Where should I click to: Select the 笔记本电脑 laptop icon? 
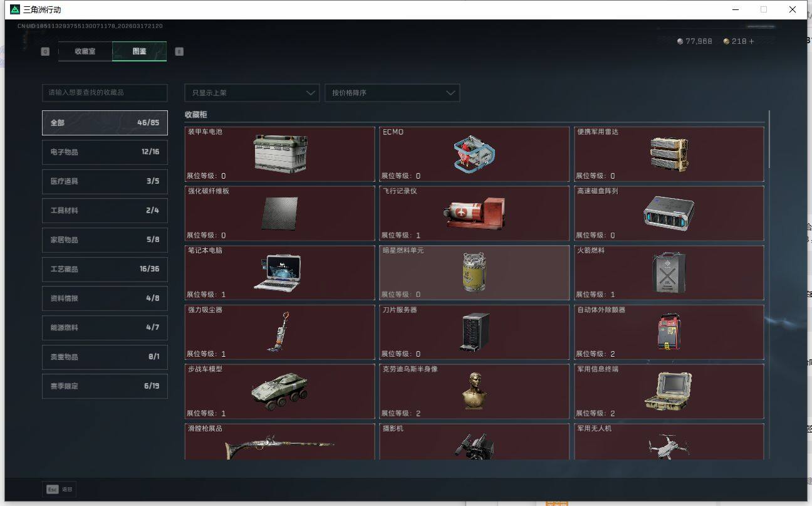tap(277, 272)
